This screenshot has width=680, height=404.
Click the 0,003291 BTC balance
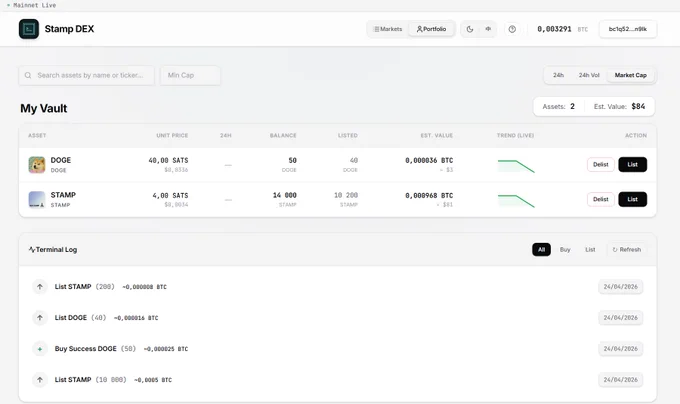pyautogui.click(x=562, y=29)
